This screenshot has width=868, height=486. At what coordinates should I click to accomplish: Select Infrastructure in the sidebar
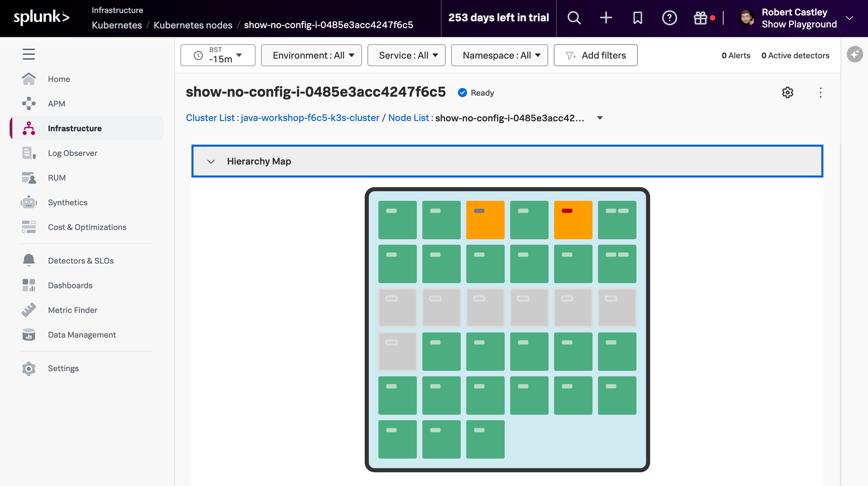click(x=86, y=129)
